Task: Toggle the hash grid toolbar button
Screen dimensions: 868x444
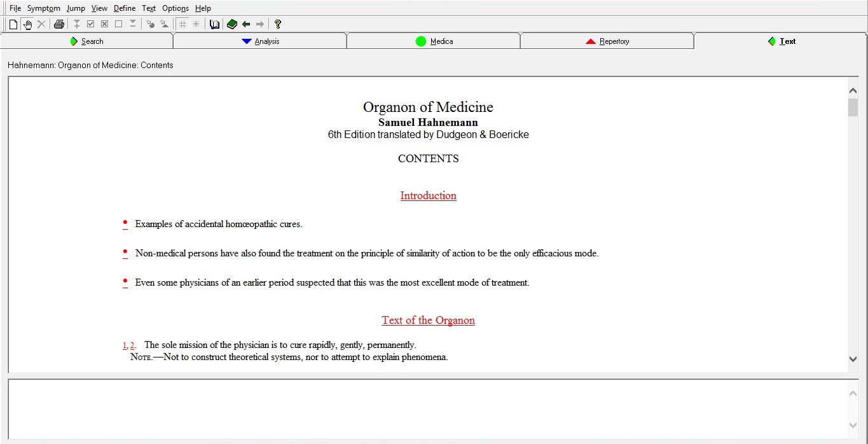Action: [x=183, y=24]
